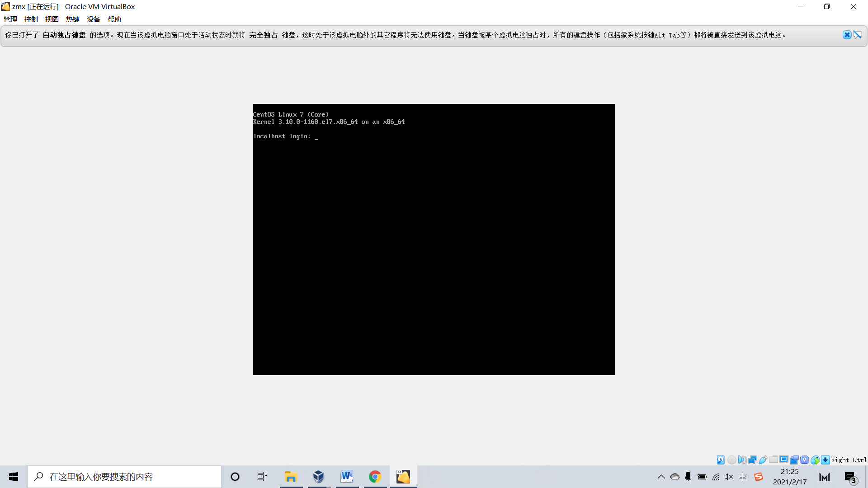Toggle the muted volume tray icon

pyautogui.click(x=729, y=477)
